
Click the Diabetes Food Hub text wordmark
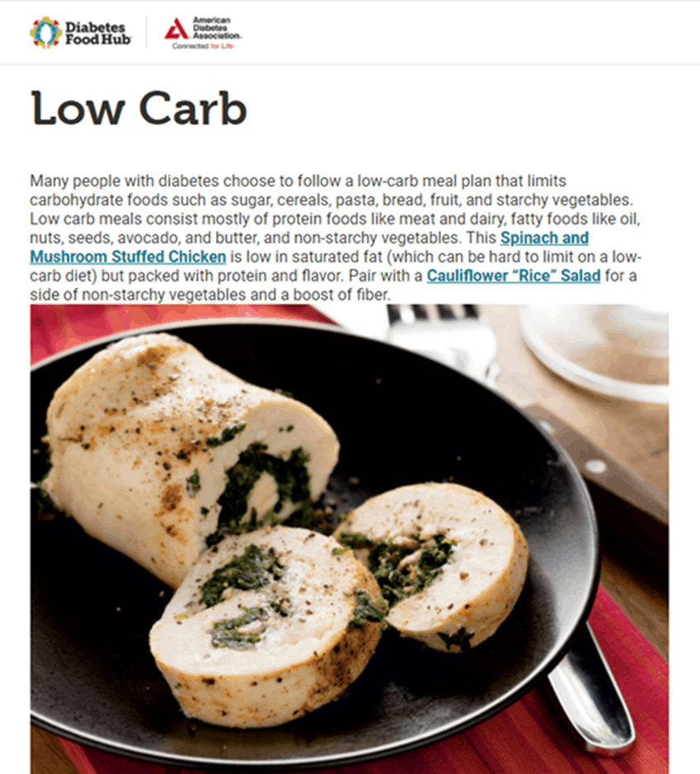click(98, 33)
